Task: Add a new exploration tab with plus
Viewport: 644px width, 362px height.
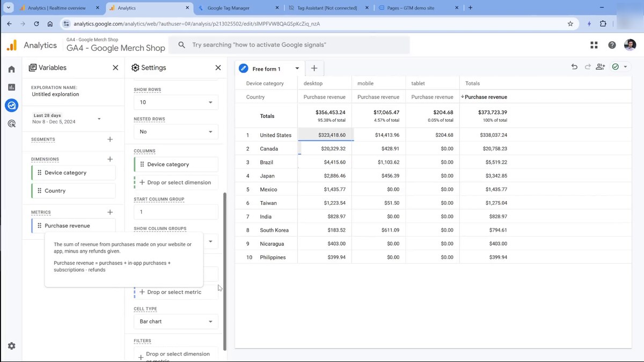Action: click(x=314, y=68)
